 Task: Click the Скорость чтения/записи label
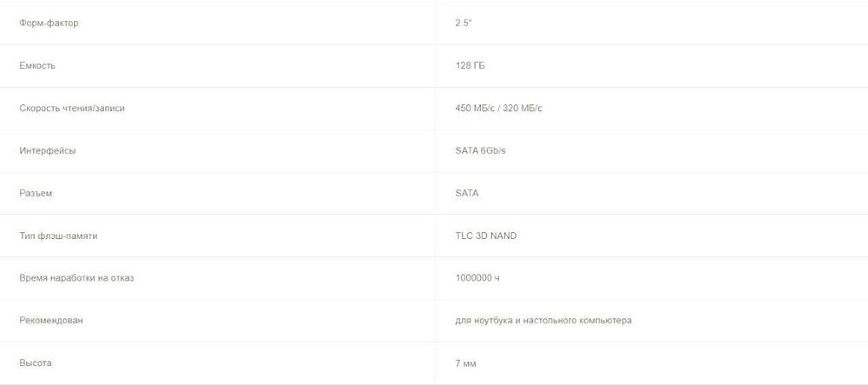(78, 108)
